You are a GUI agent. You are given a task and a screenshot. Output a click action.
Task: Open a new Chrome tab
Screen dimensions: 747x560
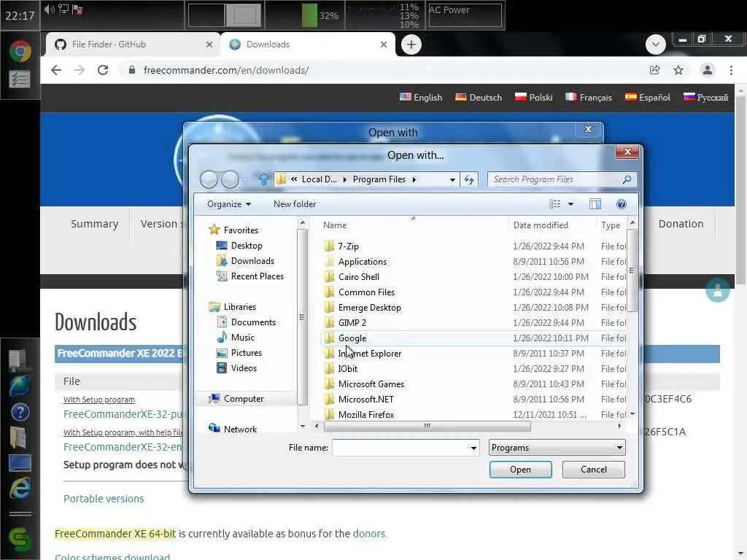point(411,44)
